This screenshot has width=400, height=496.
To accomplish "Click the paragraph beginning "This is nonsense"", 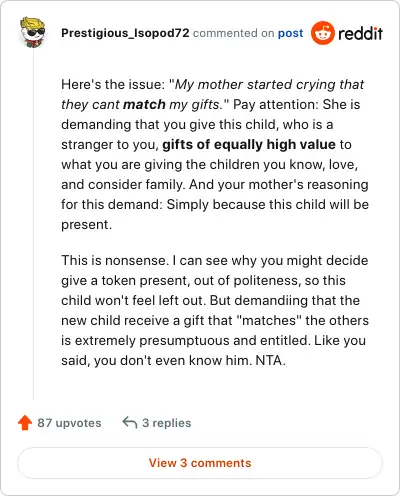I will click(x=215, y=310).
